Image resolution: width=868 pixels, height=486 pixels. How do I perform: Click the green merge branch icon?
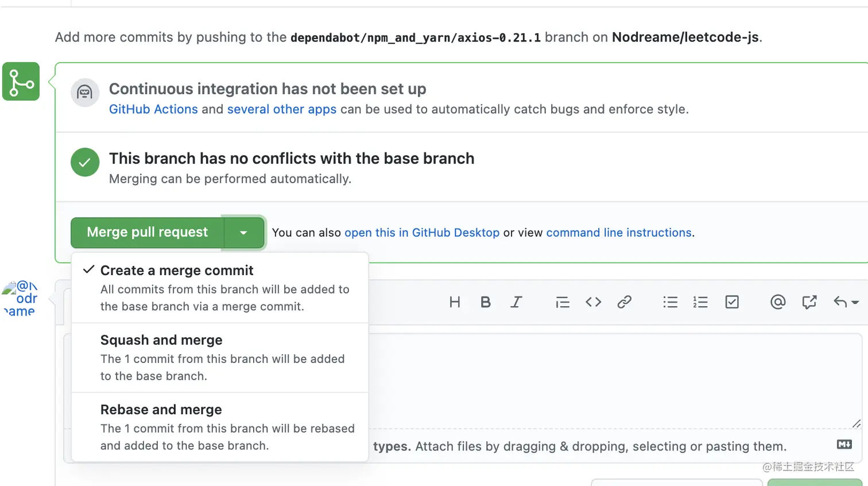click(x=21, y=82)
